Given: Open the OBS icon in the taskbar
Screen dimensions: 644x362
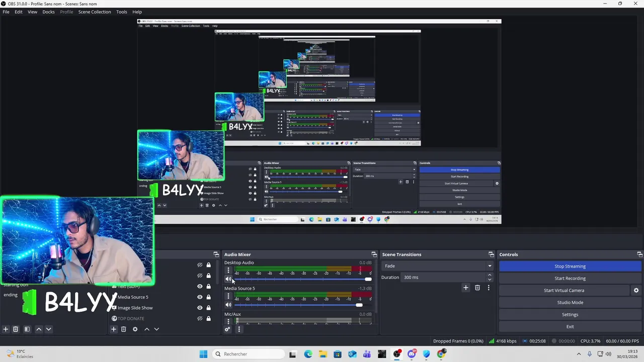Looking at the screenshot, I should click(397, 354).
